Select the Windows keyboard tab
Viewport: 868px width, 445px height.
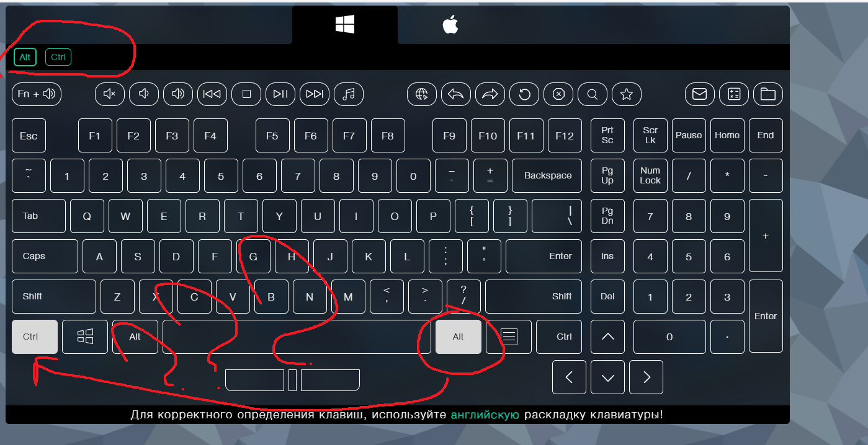point(345,25)
